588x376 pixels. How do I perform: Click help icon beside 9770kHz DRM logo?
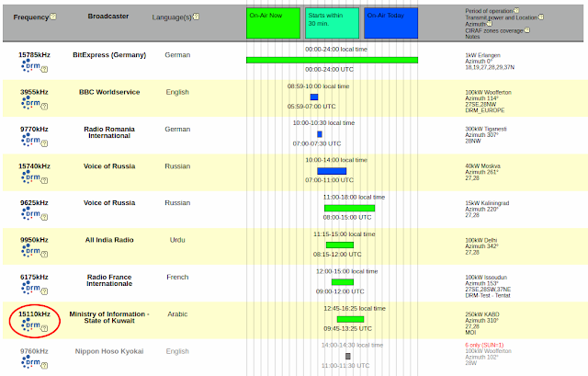(44, 143)
